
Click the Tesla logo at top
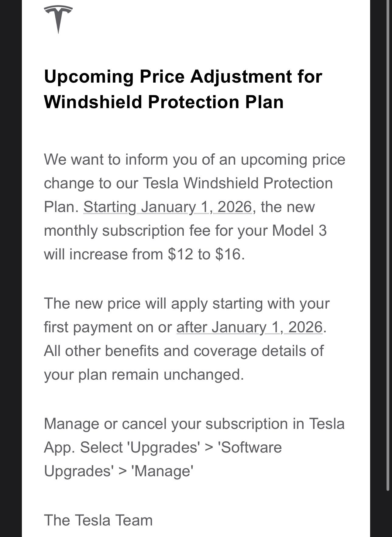tap(58, 19)
